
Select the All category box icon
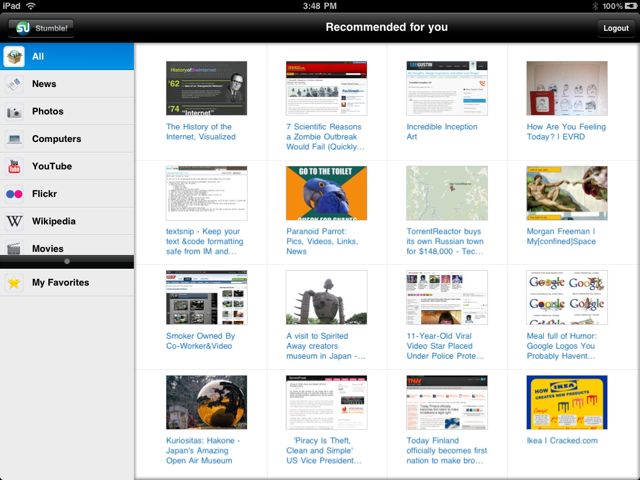tap(14, 56)
